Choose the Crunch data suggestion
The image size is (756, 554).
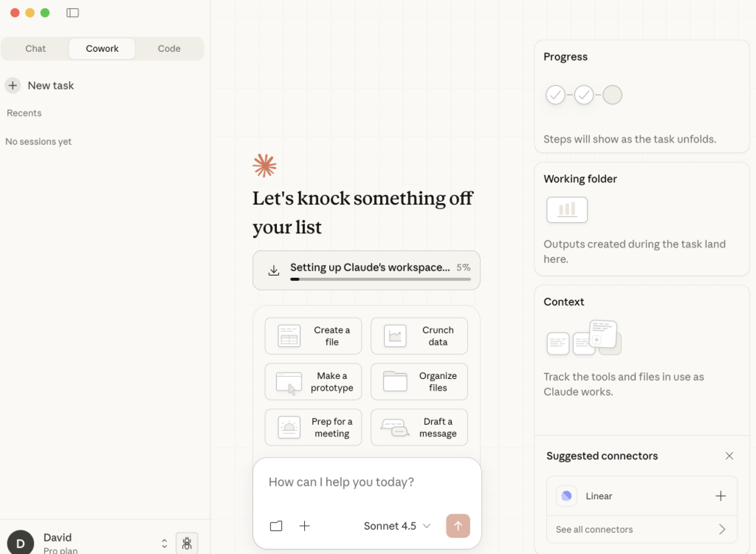click(419, 336)
